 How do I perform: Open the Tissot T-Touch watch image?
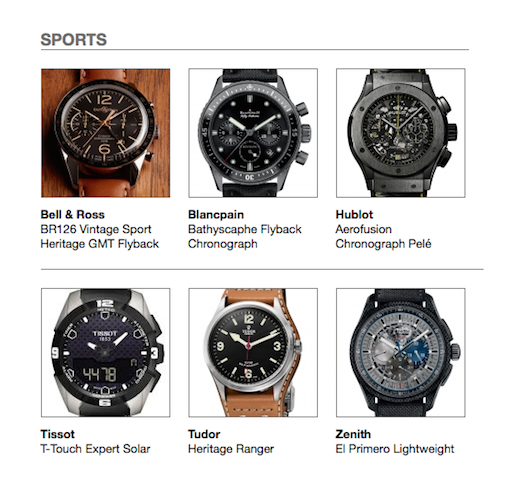pyautogui.click(x=106, y=353)
